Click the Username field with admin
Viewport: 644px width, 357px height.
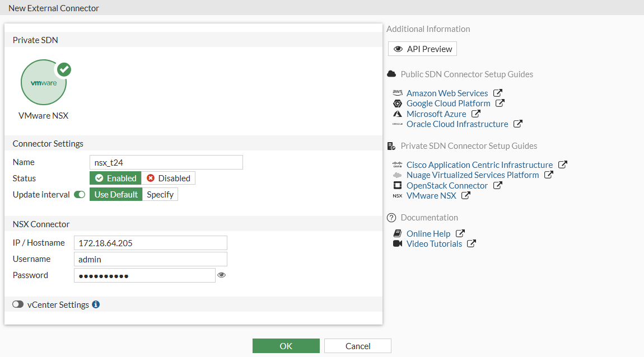coord(150,259)
